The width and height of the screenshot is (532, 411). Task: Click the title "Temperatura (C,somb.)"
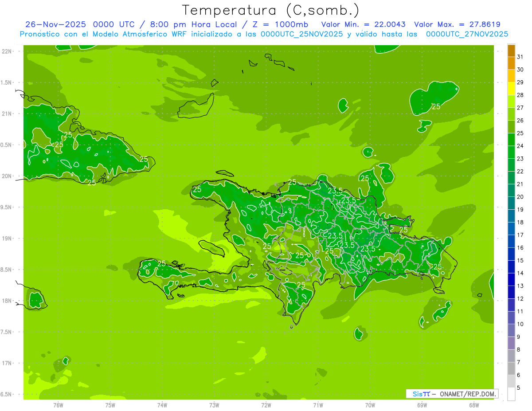tap(271, 10)
